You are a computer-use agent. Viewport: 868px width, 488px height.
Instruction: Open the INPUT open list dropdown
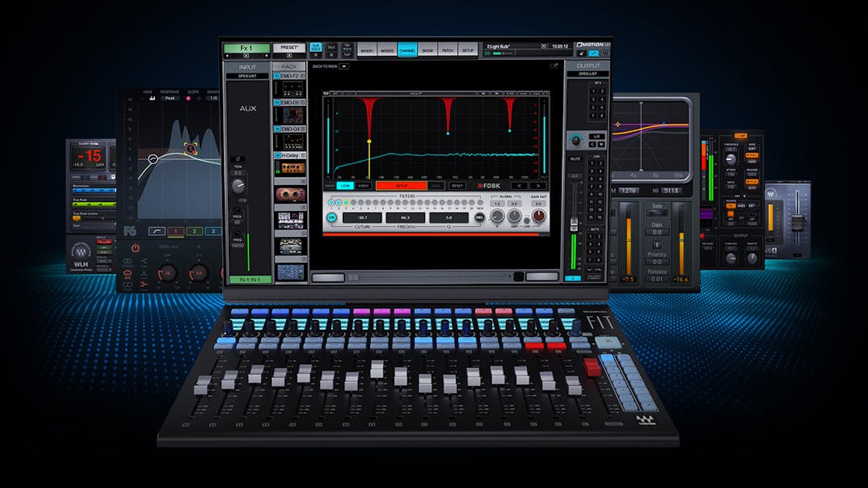[247, 76]
